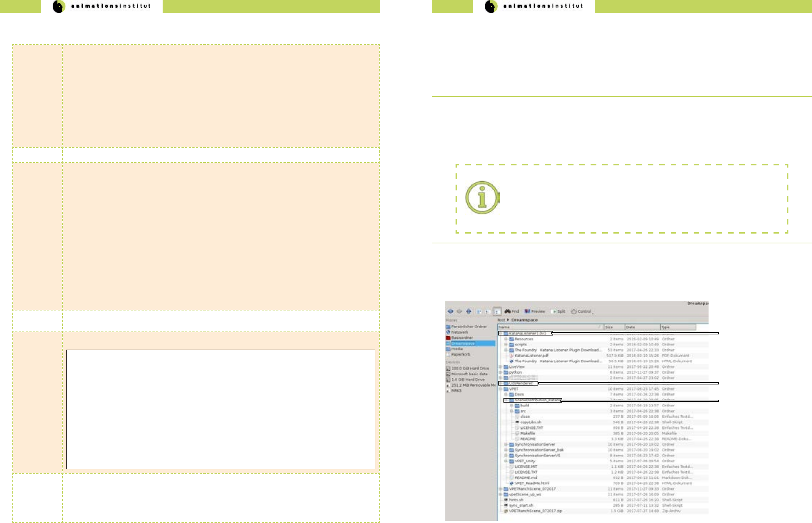The image size is (812, 523).
Task: Click the Split view button
Action: coord(558,311)
